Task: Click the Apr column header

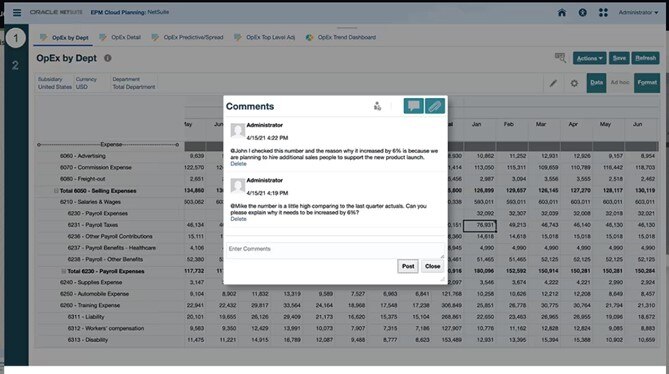Action: 573,124
